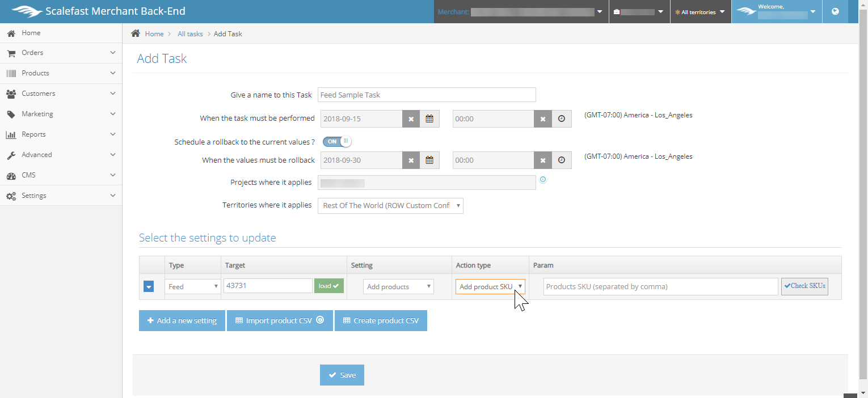Open the Add products setting dropdown
This screenshot has height=398, width=868.
point(398,287)
